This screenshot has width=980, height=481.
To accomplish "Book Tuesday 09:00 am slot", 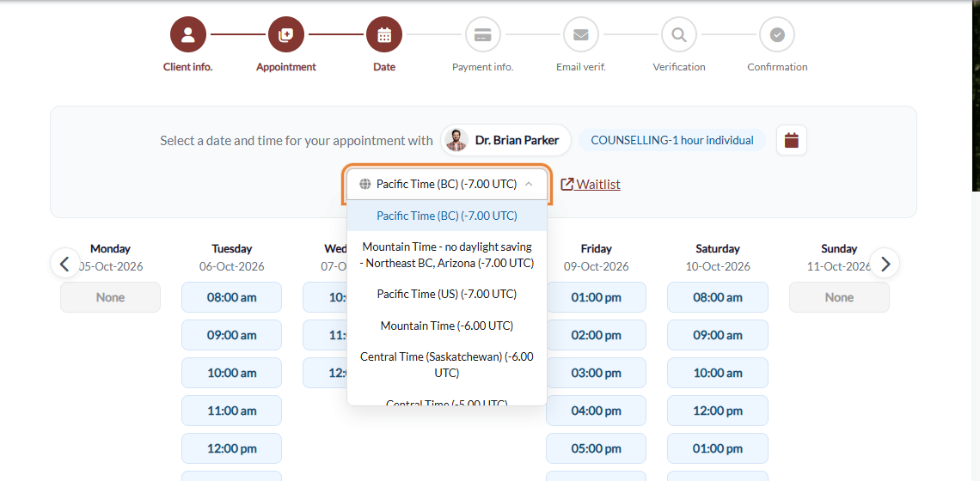I will 232,335.
